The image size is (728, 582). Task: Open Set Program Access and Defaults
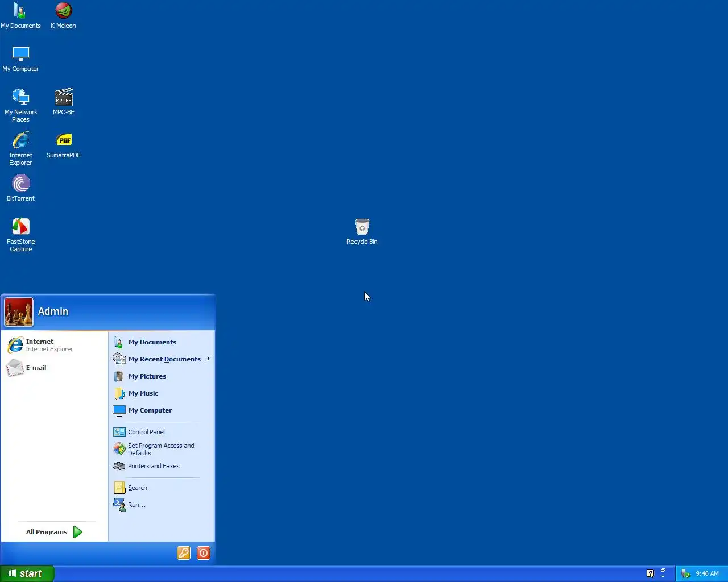pyautogui.click(x=162, y=449)
